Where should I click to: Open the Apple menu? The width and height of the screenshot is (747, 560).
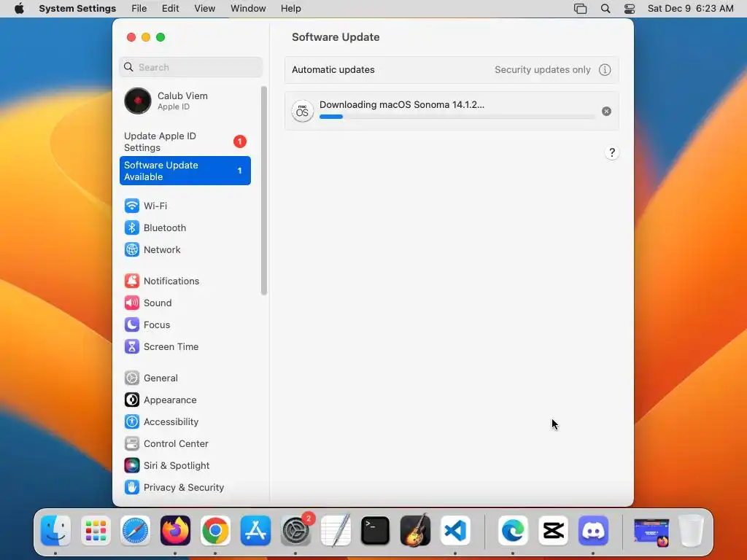[x=19, y=9]
